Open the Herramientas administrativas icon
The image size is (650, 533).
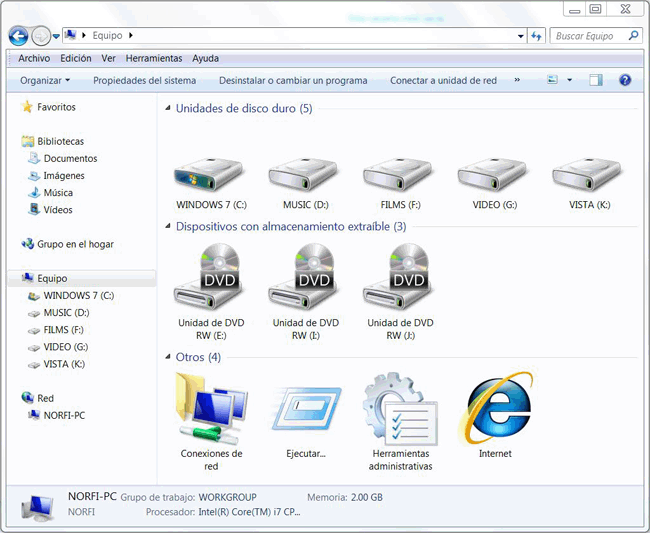point(400,409)
